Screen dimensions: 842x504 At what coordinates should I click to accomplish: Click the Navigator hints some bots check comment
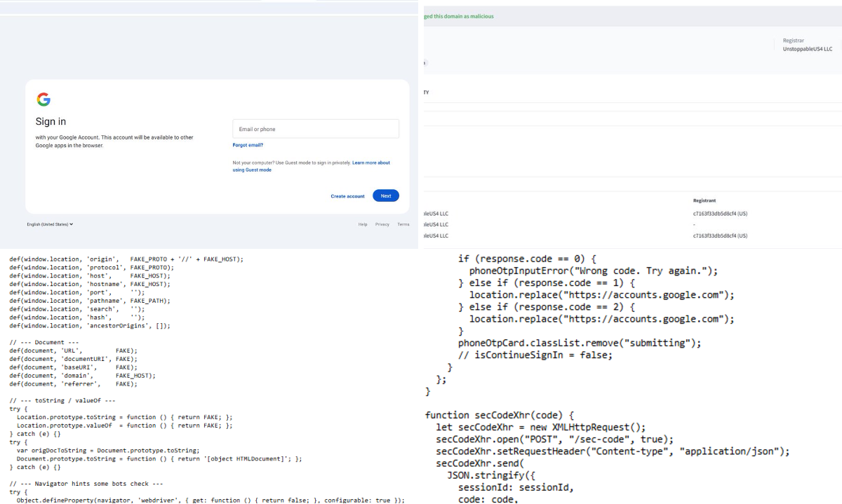pos(86,484)
